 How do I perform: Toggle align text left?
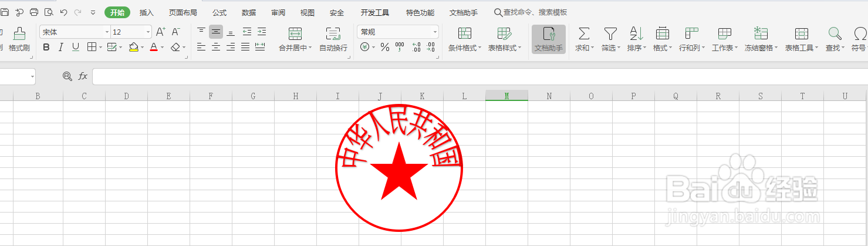[201, 47]
